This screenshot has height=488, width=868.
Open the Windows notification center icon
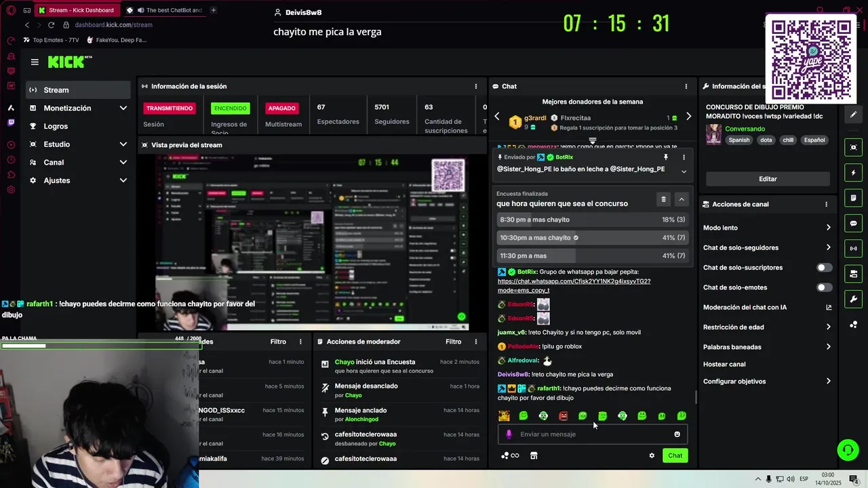point(853,480)
